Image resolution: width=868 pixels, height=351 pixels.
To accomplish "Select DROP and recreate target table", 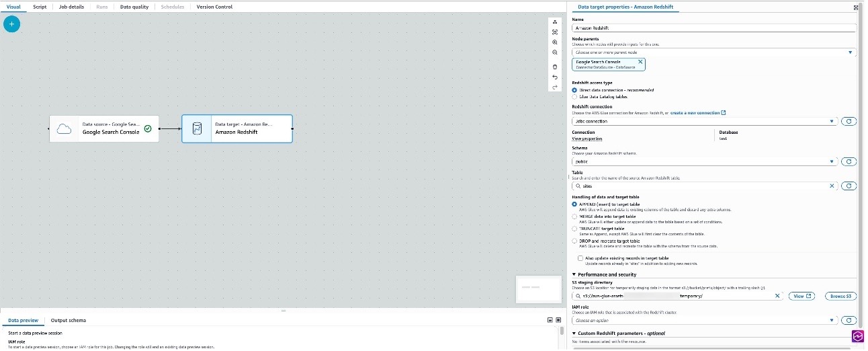I will pos(574,241).
